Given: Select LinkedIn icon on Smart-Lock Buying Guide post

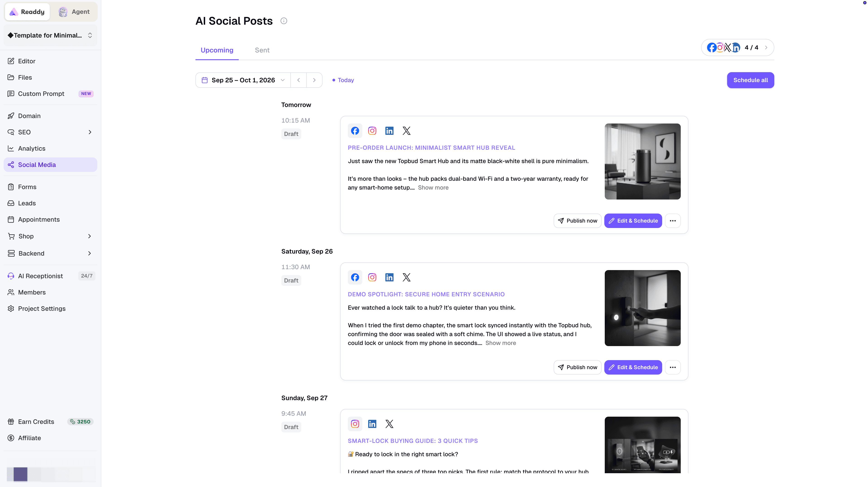Looking at the screenshot, I should [x=372, y=424].
